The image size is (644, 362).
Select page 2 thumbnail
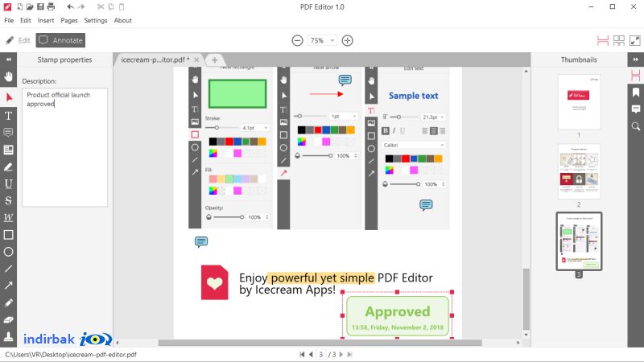tap(579, 171)
